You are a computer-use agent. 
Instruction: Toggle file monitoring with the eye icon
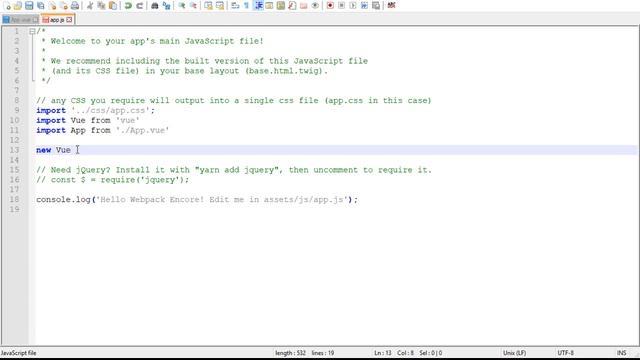point(315,5)
